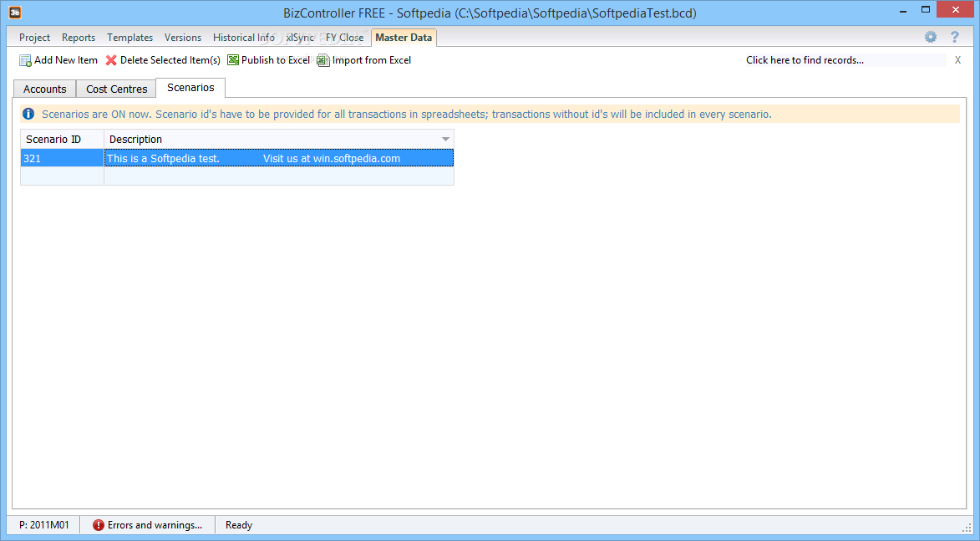Clear the search with the X button

tap(957, 60)
